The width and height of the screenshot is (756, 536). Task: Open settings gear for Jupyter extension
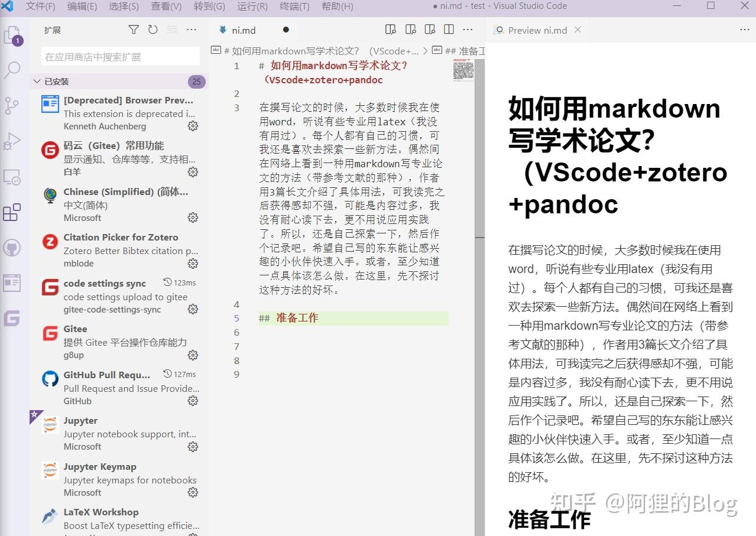coord(193,447)
